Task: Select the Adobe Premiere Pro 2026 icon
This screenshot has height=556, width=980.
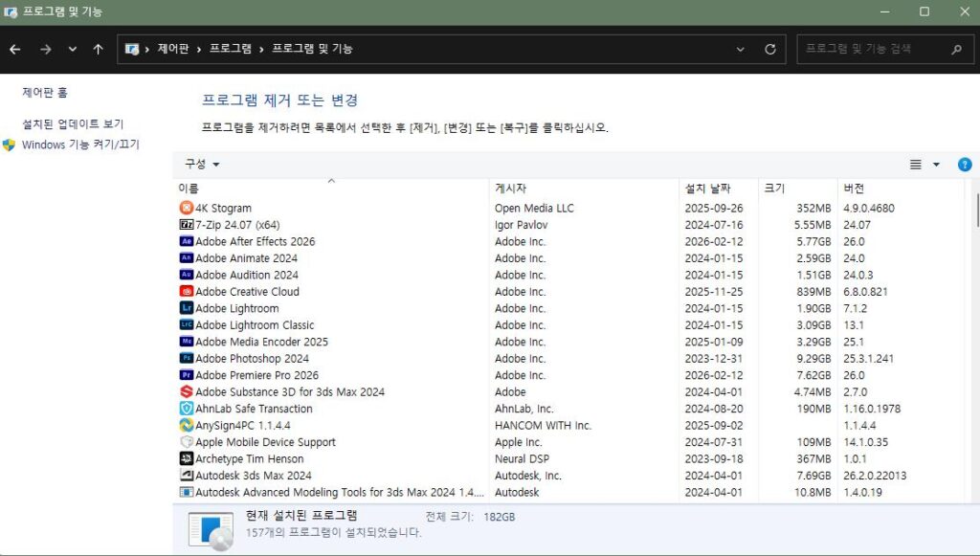Action: pos(187,375)
